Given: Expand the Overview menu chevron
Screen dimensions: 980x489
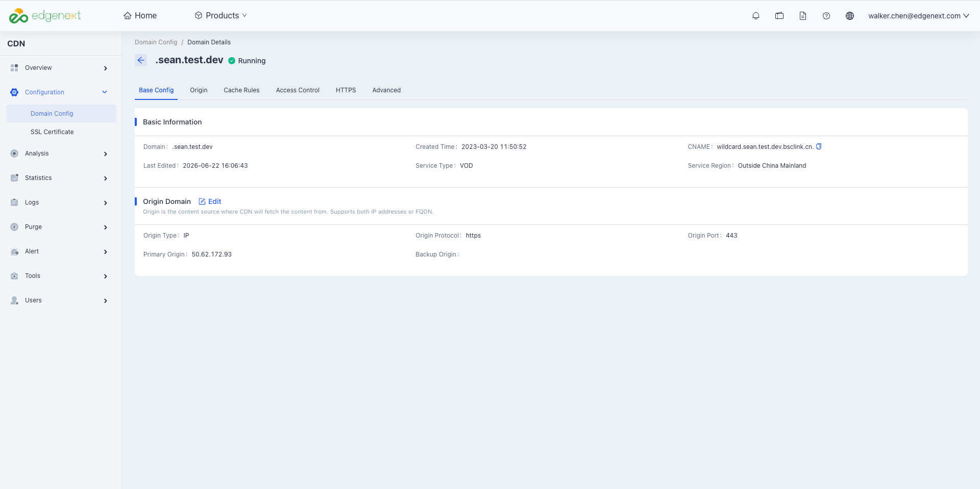Looking at the screenshot, I should 105,68.
